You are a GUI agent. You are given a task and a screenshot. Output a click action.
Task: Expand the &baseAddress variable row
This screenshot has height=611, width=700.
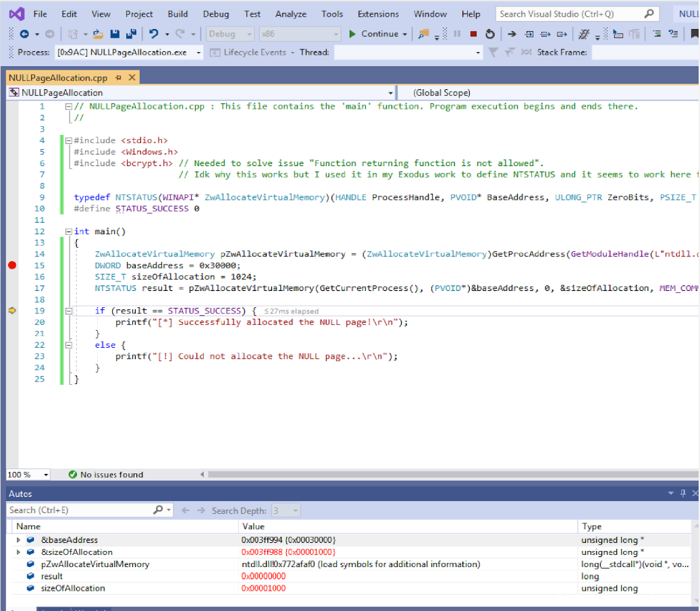pyautogui.click(x=18, y=540)
